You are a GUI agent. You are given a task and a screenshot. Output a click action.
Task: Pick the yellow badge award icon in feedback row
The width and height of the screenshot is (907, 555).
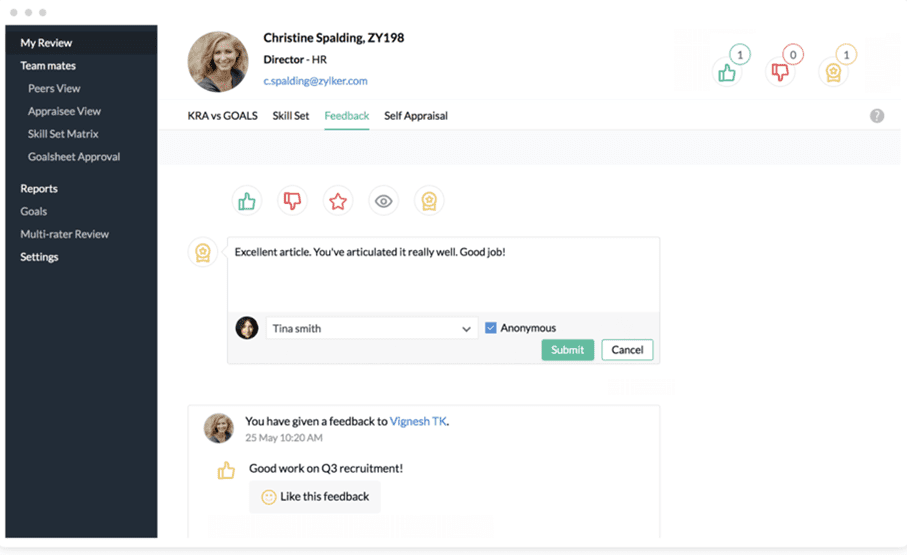pos(429,201)
